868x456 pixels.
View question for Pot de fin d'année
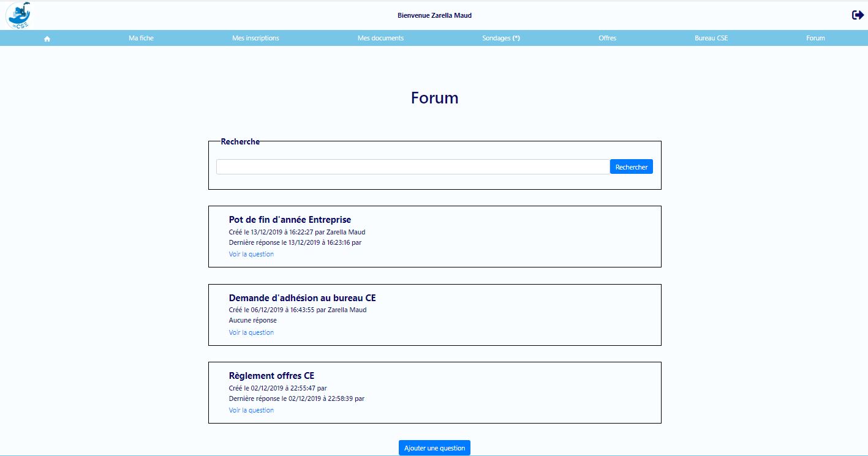pos(251,254)
